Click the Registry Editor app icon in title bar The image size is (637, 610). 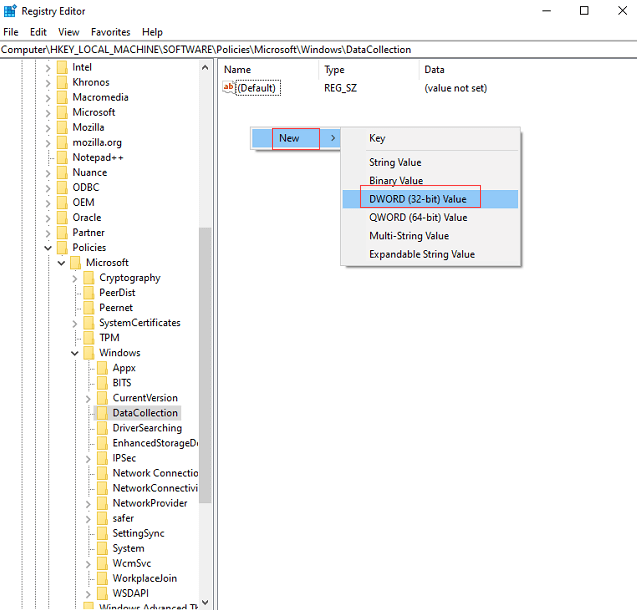[10, 11]
